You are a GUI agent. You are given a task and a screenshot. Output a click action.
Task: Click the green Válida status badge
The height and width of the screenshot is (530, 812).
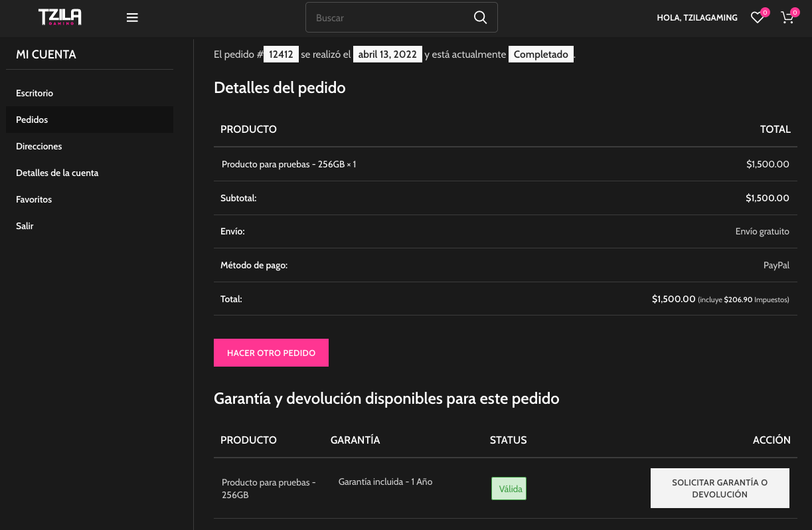point(509,489)
